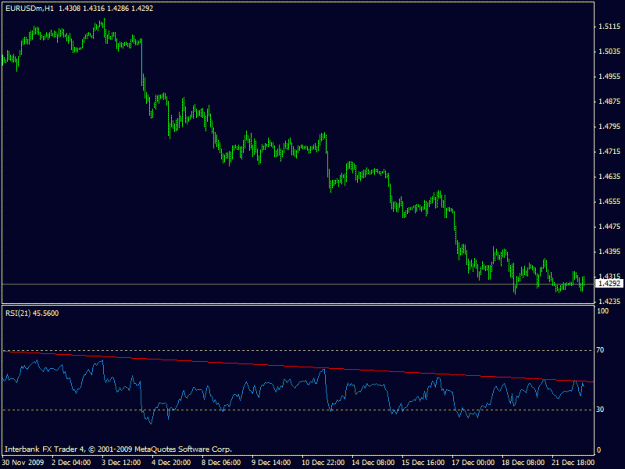The height and width of the screenshot is (469, 625).
Task: Click the 1.5035 price scale value
Action: (609, 51)
